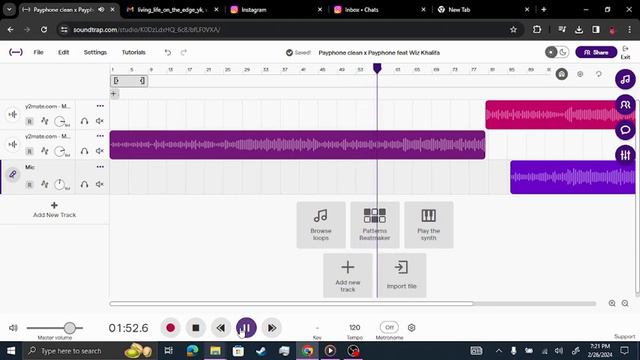Click the Share button

(x=596, y=52)
